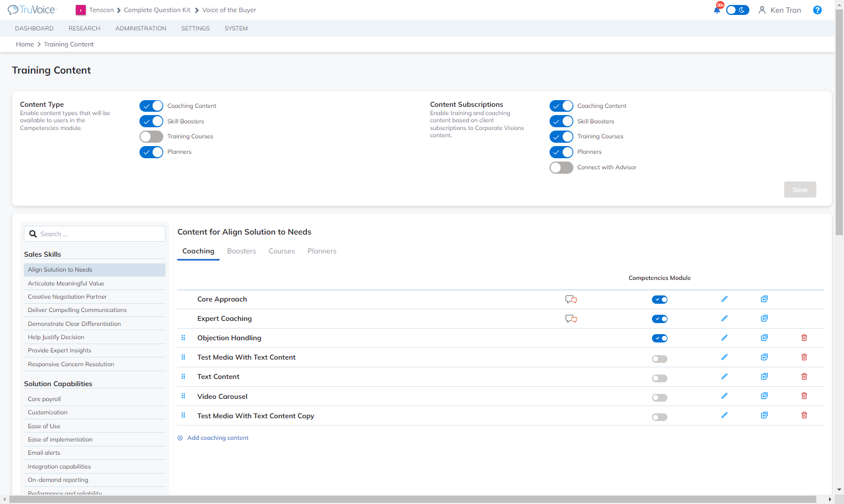The image size is (844, 504).
Task: Edit Core Approach with the pencil icon
Action: tap(724, 299)
